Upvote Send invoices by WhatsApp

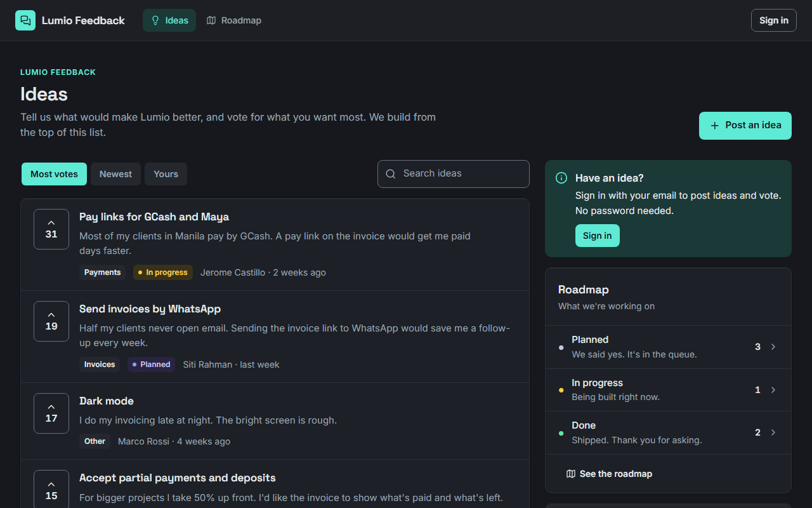coord(51,321)
